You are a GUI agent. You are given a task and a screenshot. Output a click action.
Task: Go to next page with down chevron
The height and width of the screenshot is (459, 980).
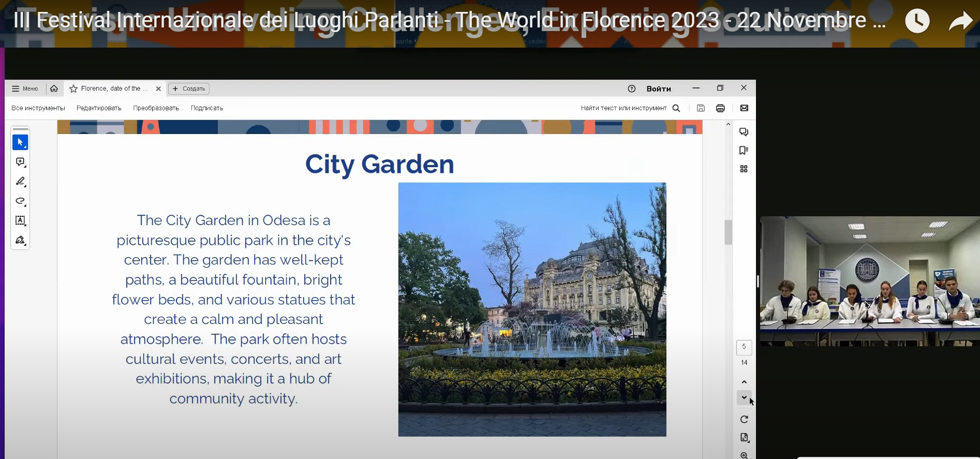pyautogui.click(x=744, y=397)
